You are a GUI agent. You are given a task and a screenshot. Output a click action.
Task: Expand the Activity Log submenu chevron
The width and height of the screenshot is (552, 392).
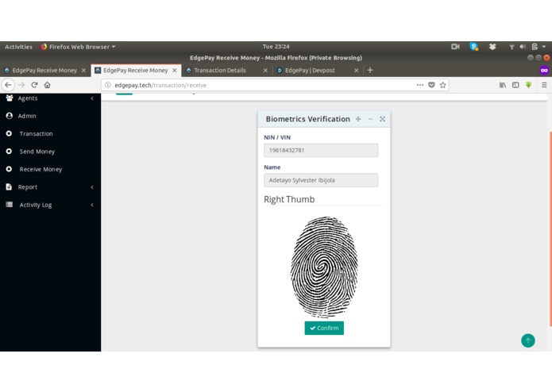(x=92, y=205)
